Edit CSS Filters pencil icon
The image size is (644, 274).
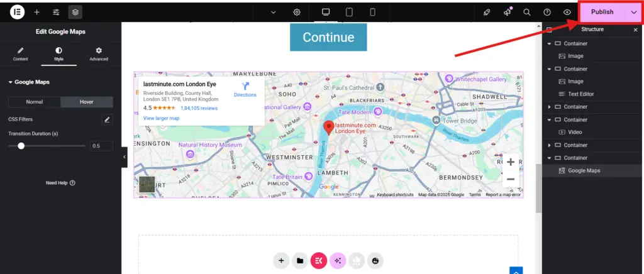tap(107, 119)
